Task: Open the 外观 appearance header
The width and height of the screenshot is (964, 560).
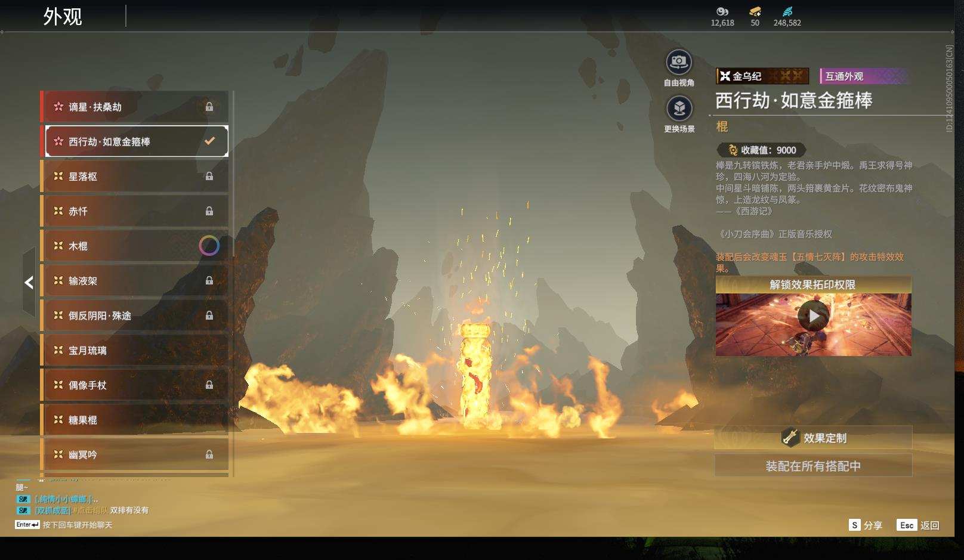Action: [63, 17]
